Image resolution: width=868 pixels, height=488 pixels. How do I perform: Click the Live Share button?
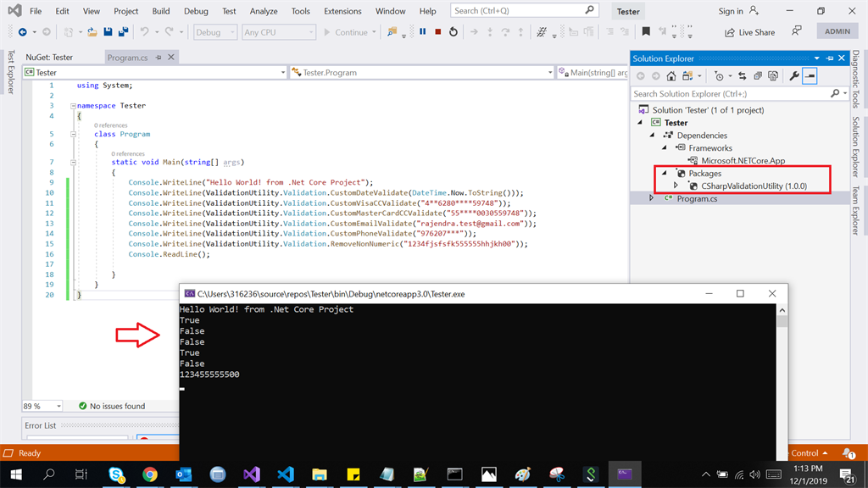pyautogui.click(x=749, y=32)
